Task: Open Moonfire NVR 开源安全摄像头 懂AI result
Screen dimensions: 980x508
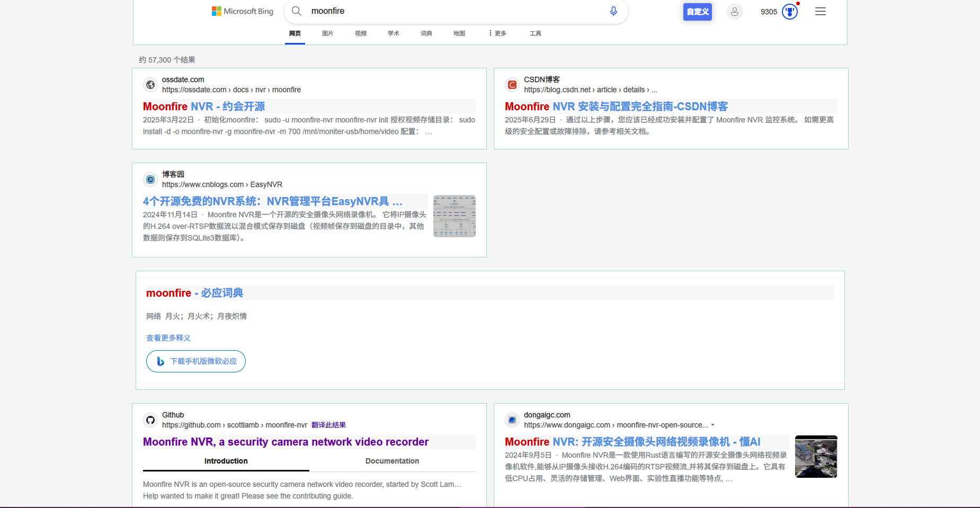Action: (x=632, y=442)
